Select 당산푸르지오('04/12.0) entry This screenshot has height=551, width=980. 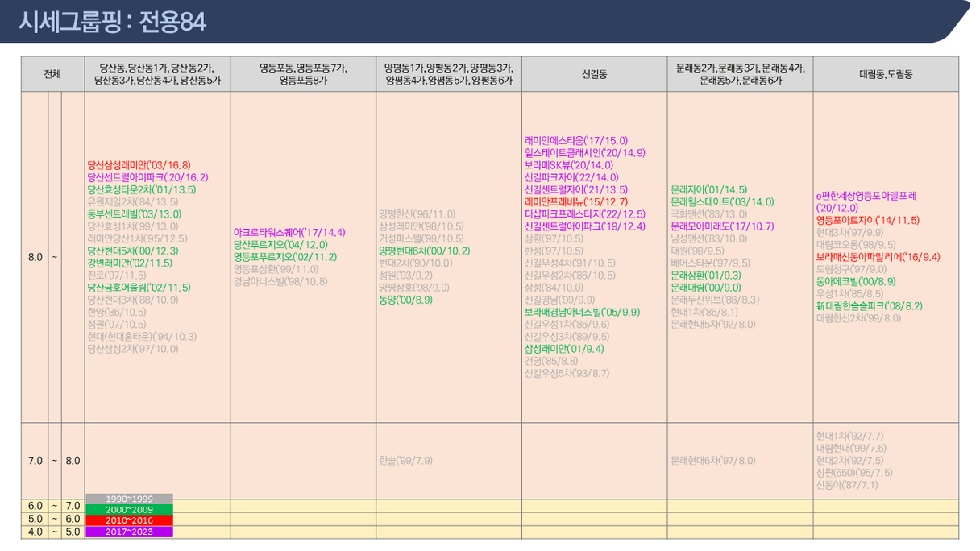click(x=280, y=244)
